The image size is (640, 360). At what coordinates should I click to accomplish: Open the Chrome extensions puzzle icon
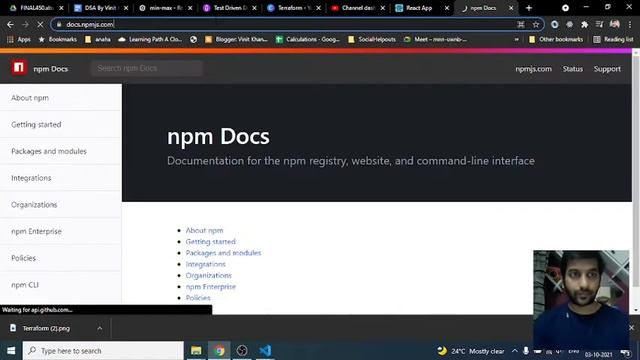pyautogui.click(x=584, y=24)
